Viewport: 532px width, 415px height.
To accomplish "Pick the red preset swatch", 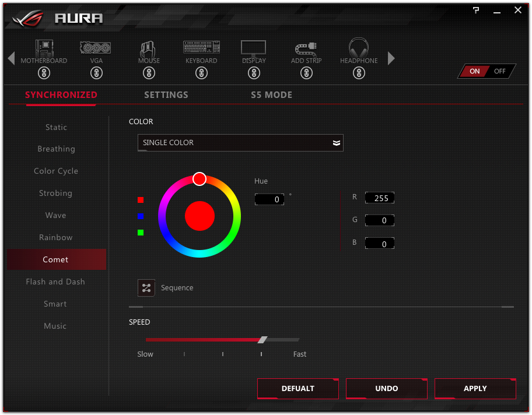I will [x=141, y=200].
